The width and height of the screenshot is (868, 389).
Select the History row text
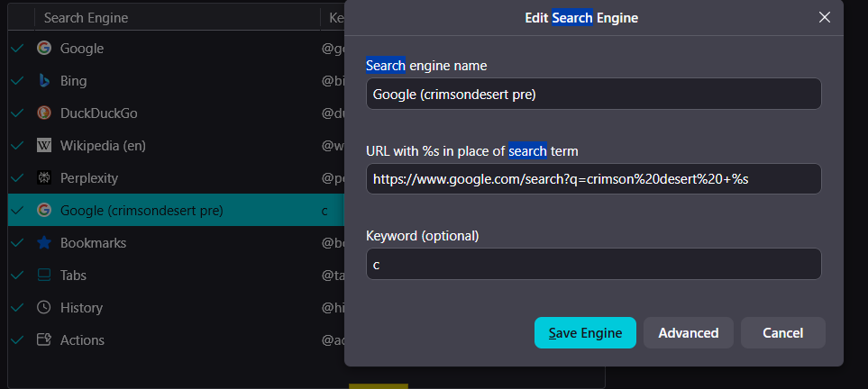pos(81,308)
